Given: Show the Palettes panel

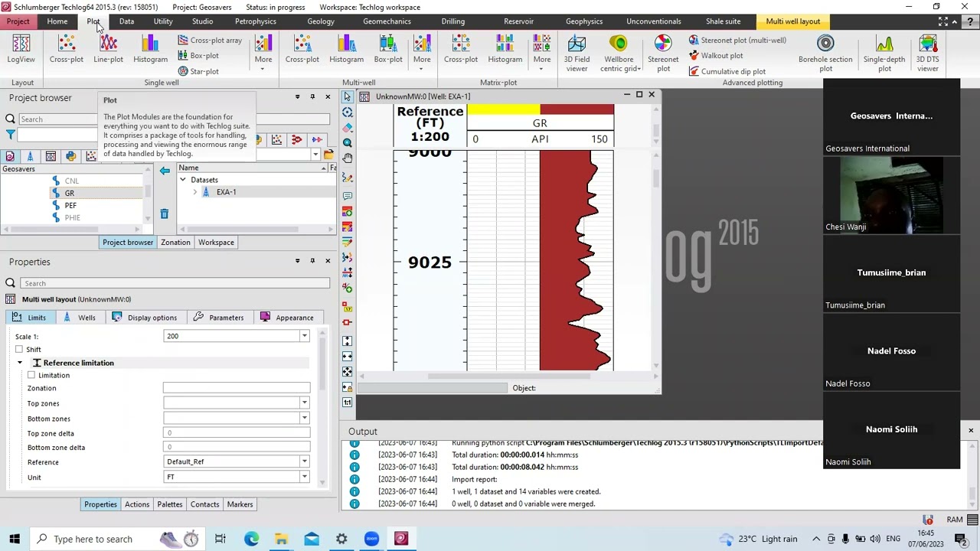Looking at the screenshot, I should (x=170, y=504).
